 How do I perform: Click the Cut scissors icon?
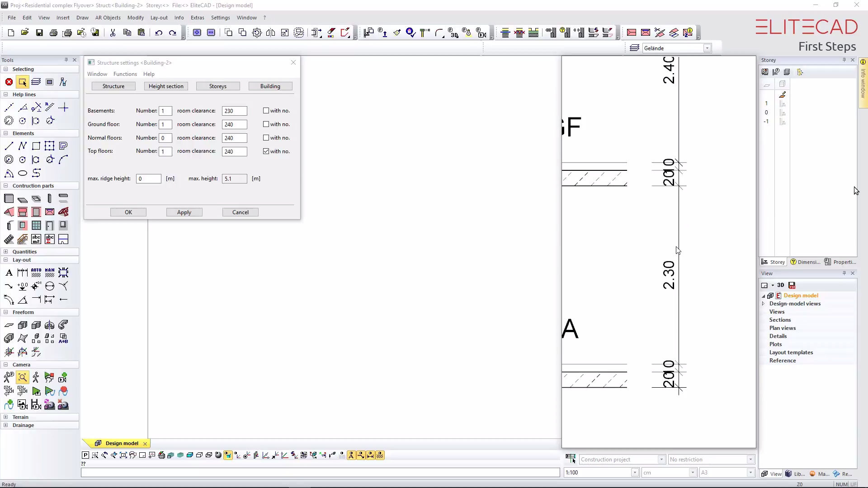[113, 33]
